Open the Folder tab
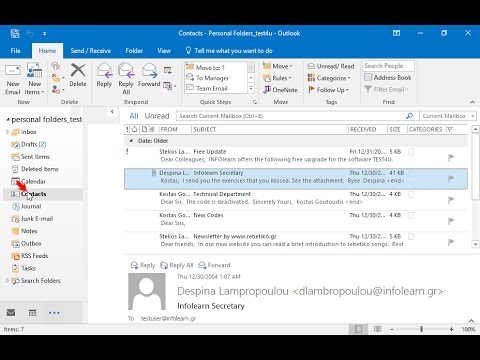The width and height of the screenshot is (480, 360). [134, 51]
